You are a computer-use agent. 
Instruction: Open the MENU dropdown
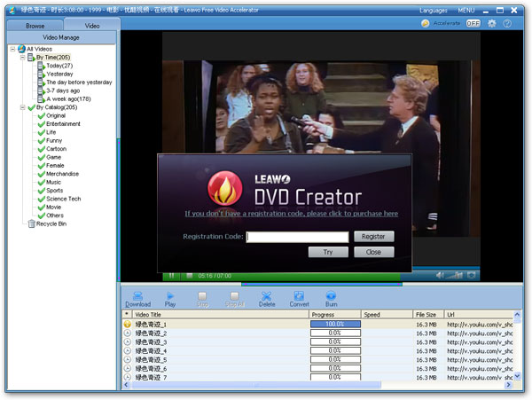[x=466, y=11]
